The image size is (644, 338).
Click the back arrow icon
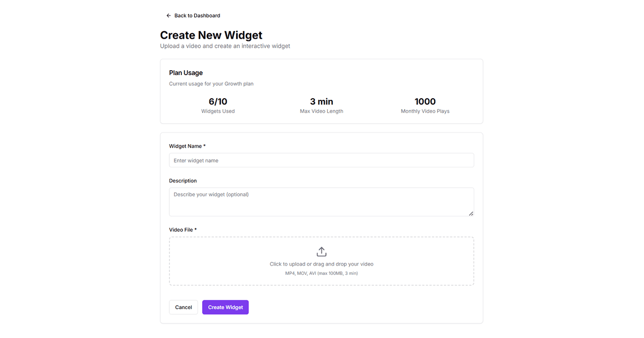tap(169, 16)
